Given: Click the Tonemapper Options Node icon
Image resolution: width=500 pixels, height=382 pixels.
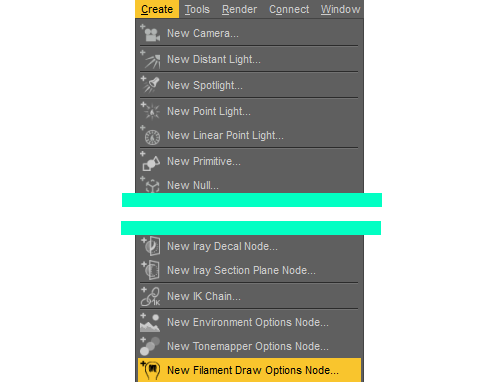Looking at the screenshot, I should [x=150, y=346].
